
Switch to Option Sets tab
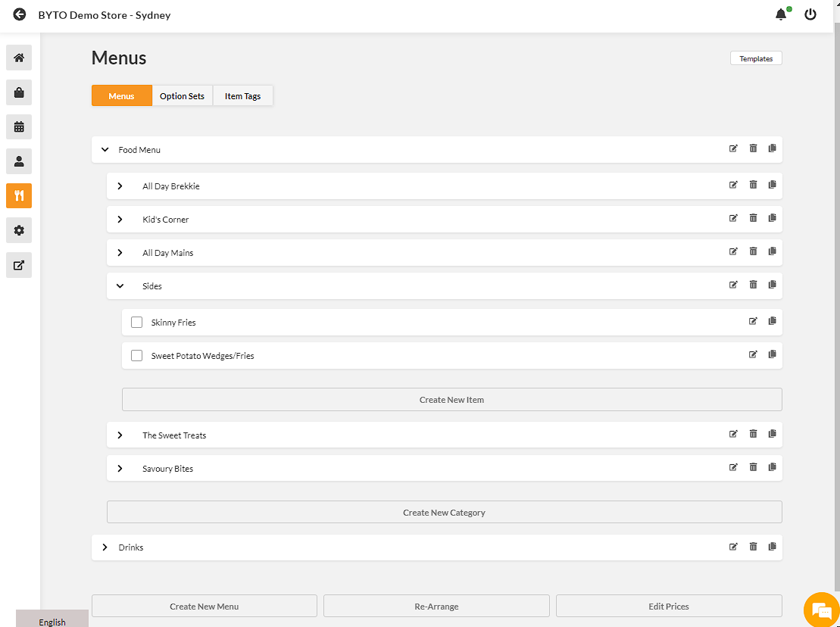tap(182, 96)
